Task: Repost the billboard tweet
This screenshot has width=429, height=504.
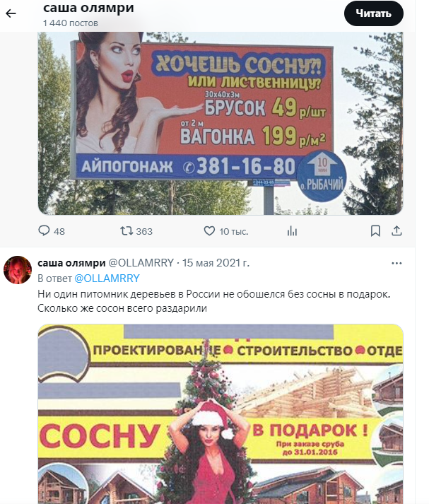Action: pyautogui.click(x=127, y=230)
